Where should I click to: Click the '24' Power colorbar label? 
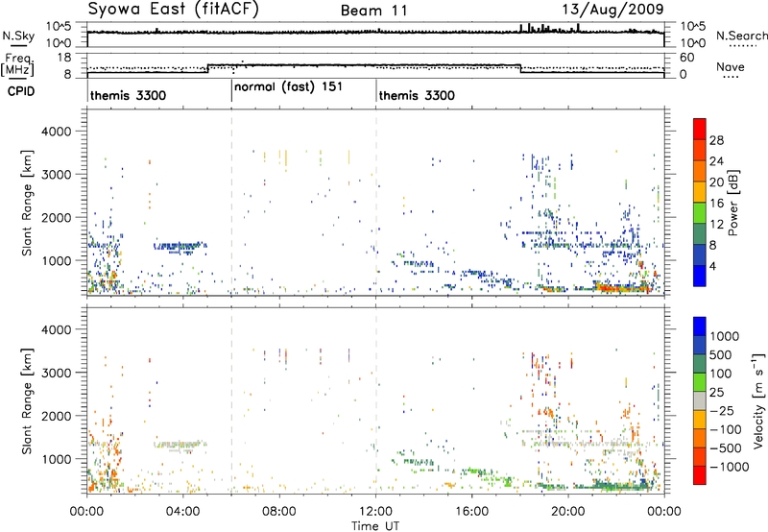[716, 161]
